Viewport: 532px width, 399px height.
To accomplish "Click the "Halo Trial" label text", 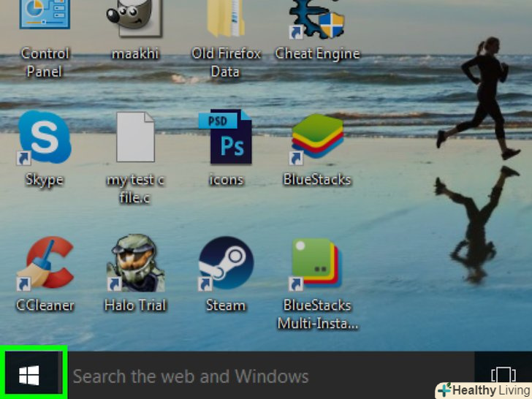I will [x=135, y=305].
